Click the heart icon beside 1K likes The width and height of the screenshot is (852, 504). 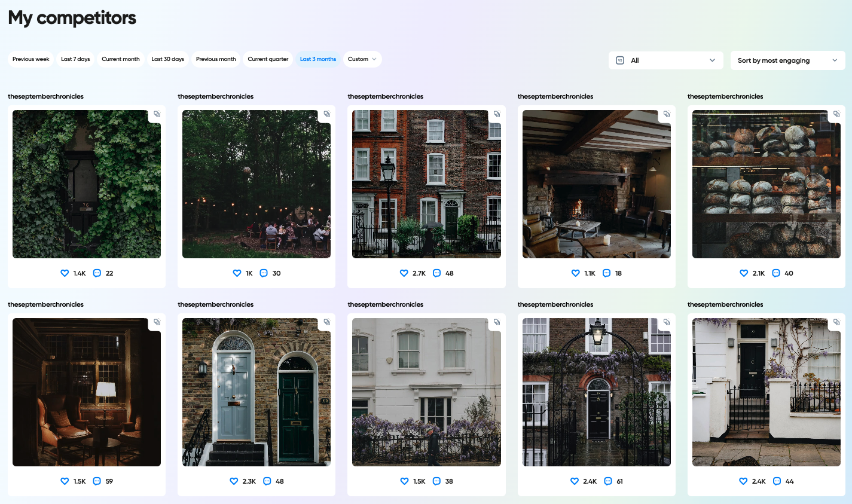(x=237, y=273)
